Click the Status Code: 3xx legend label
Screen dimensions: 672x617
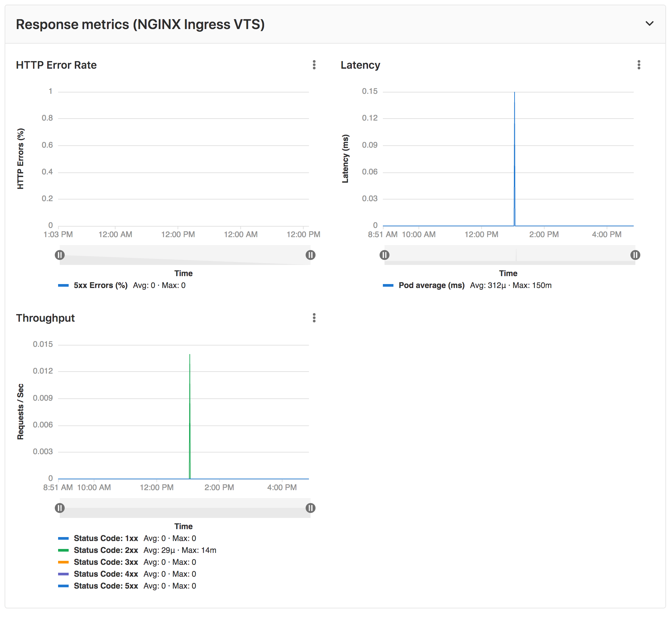coord(106,562)
